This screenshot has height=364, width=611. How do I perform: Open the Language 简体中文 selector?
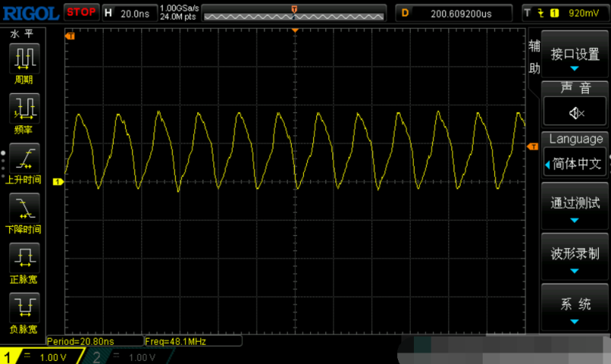pos(575,163)
